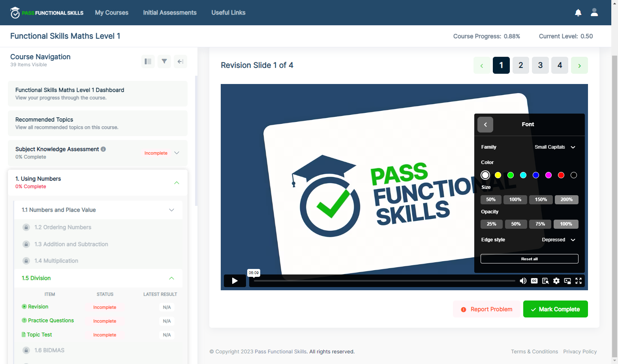Open Initial Assessments in the top menu
618x364 pixels.
[170, 13]
